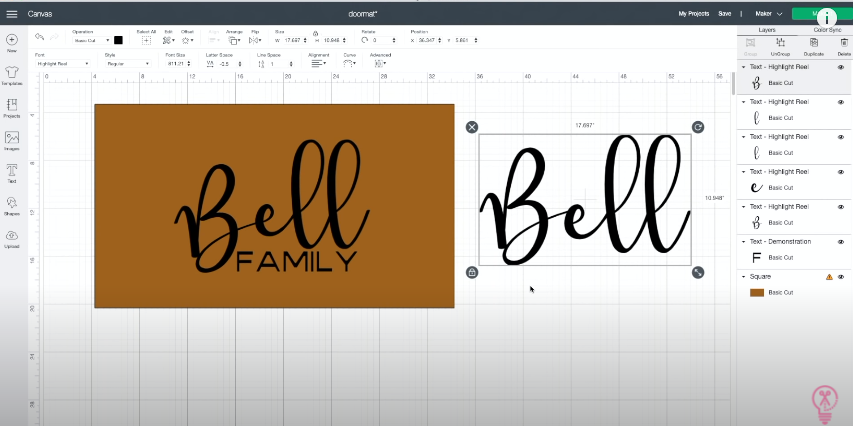Click the New project icon
This screenshot has height=426, width=853.
click(11, 40)
